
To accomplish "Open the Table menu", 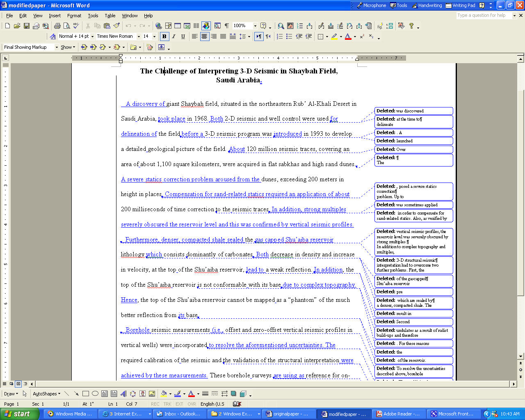I will pos(110,16).
